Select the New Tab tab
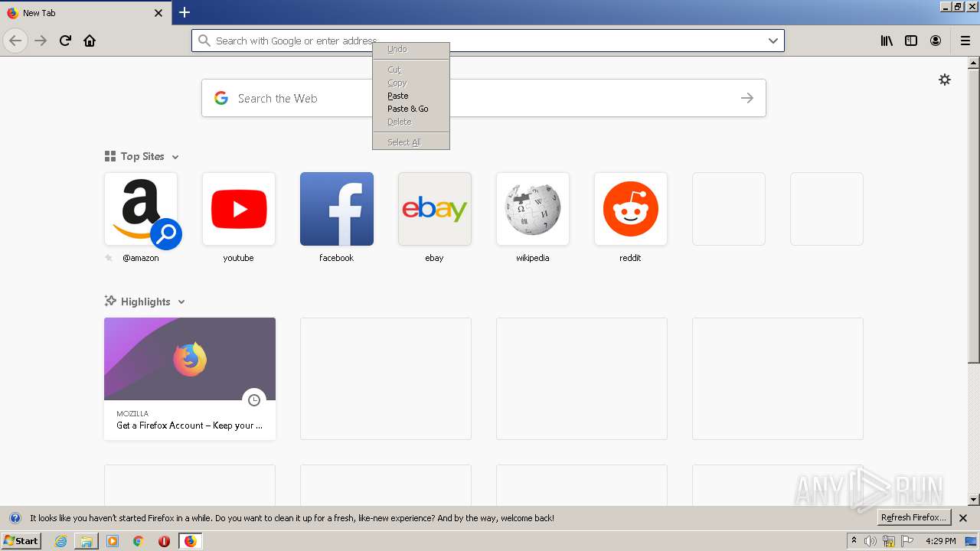This screenshot has width=980, height=551. click(x=85, y=13)
